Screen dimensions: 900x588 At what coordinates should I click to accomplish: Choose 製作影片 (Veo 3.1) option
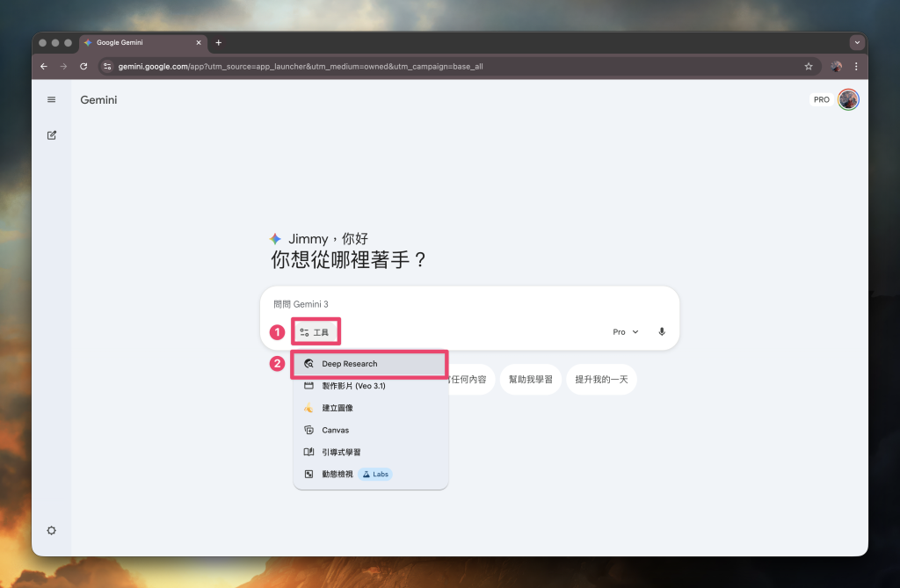pos(355,385)
